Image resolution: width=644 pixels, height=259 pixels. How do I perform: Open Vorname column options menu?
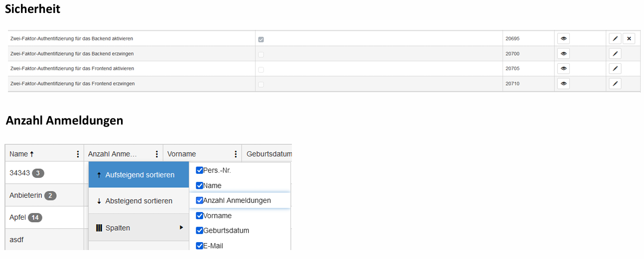point(236,154)
